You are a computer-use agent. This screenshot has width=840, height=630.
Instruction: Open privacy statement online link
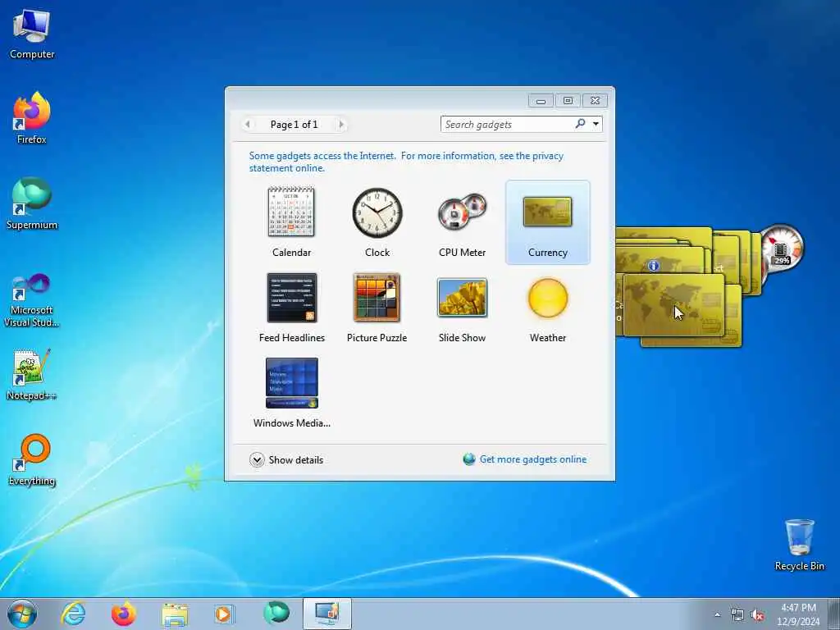point(406,162)
